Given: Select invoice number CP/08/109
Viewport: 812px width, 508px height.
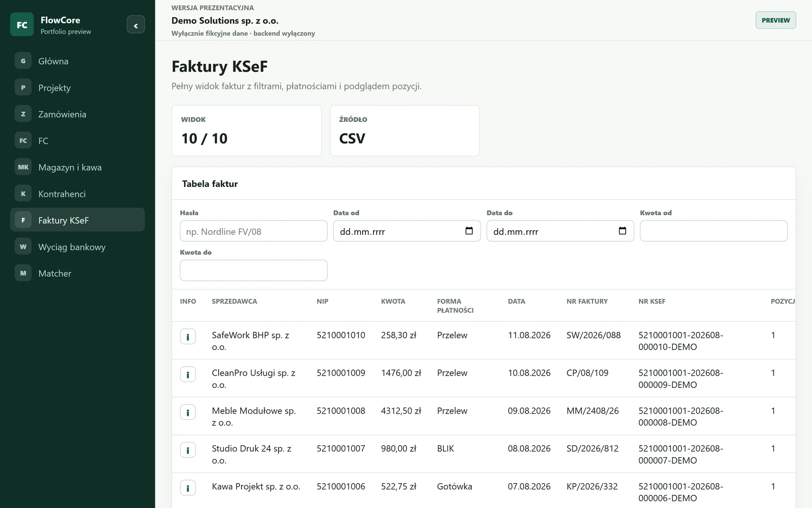Looking at the screenshot, I should 587,373.
